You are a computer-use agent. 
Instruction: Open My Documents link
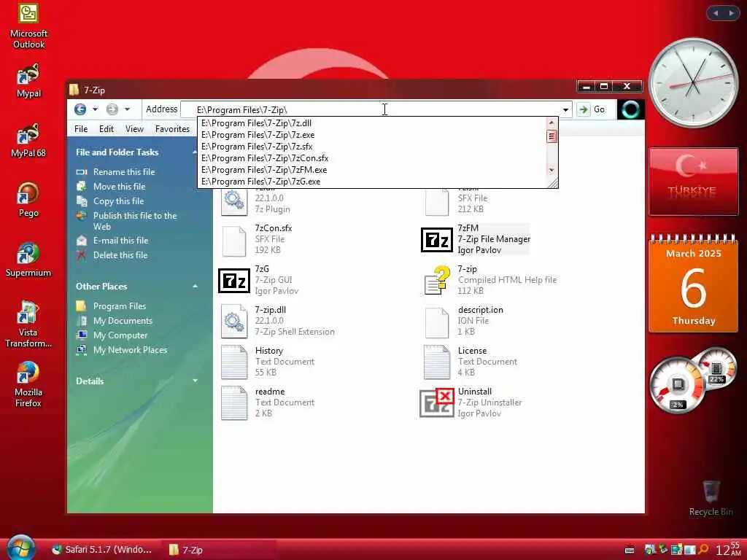123,321
